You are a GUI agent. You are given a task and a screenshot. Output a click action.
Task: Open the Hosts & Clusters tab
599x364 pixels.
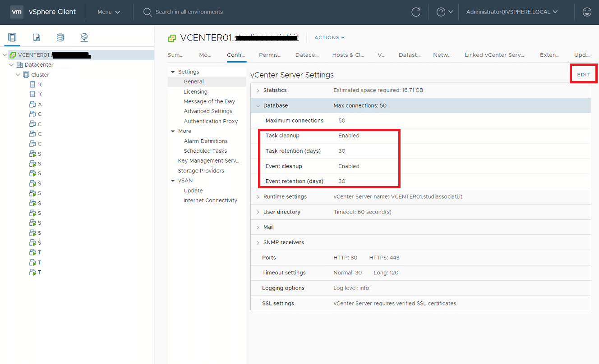coord(348,55)
